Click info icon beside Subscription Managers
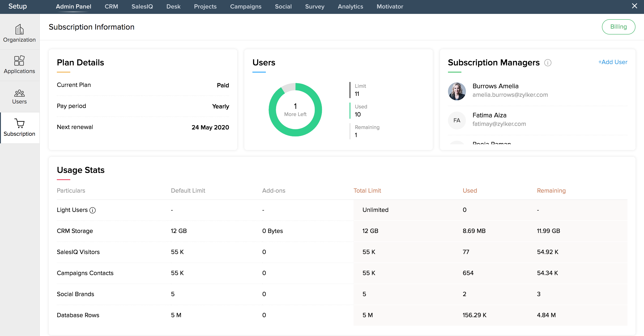This screenshot has width=644, height=336. pyautogui.click(x=548, y=62)
